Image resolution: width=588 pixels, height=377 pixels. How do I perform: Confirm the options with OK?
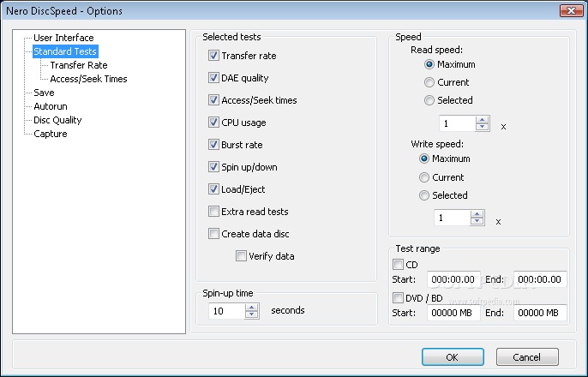pos(453,356)
